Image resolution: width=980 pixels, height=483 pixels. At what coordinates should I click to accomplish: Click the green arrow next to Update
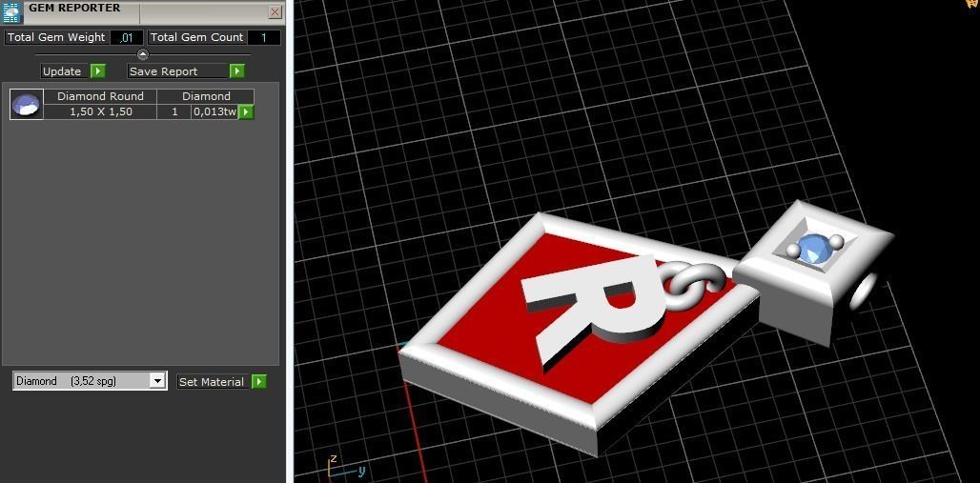point(97,71)
